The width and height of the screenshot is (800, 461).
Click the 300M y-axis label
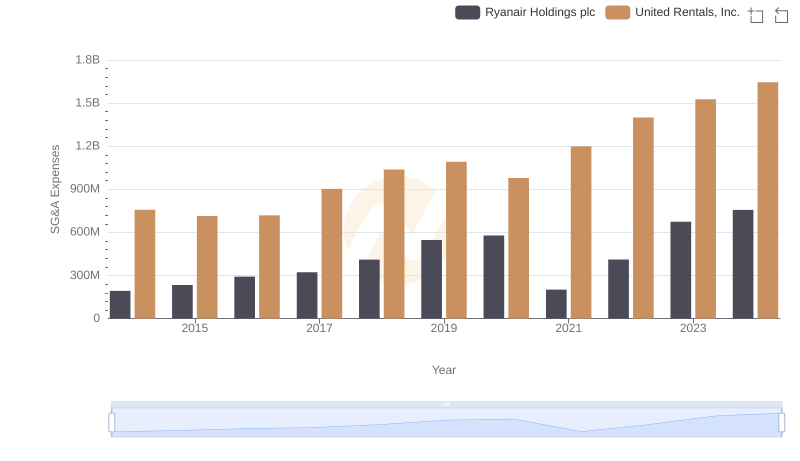point(85,275)
